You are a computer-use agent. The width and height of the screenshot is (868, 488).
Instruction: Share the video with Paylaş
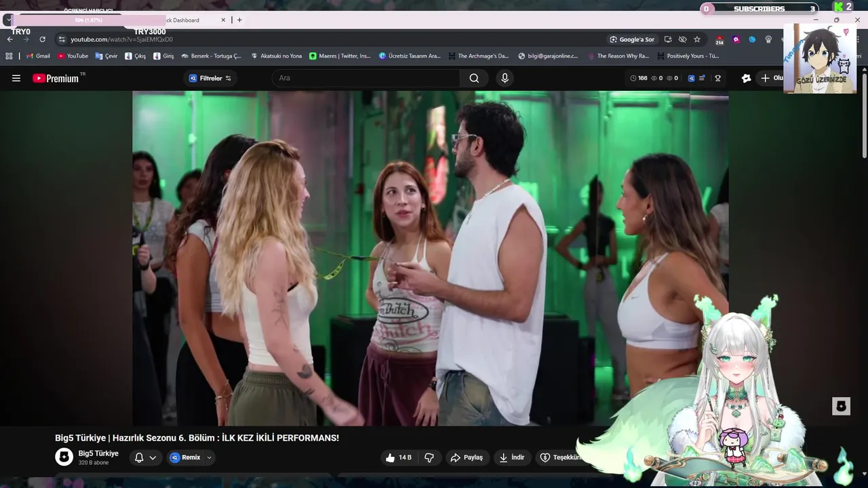click(467, 457)
